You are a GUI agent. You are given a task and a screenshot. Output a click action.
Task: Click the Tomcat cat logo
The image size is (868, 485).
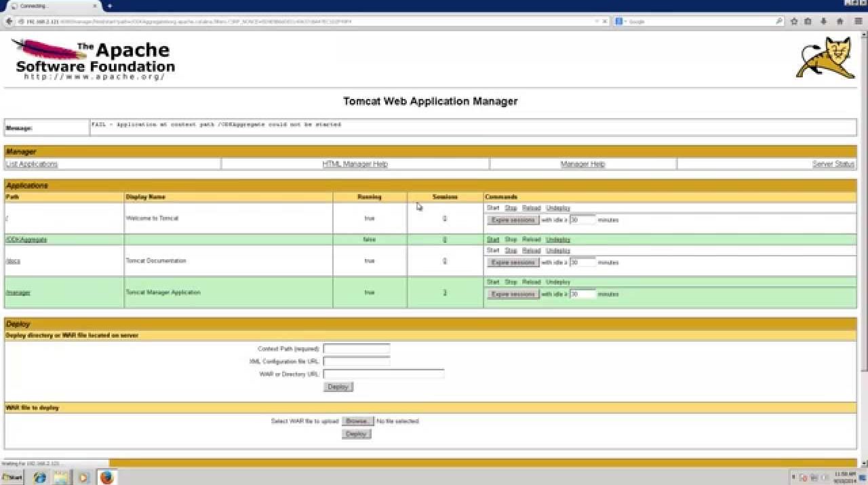825,58
